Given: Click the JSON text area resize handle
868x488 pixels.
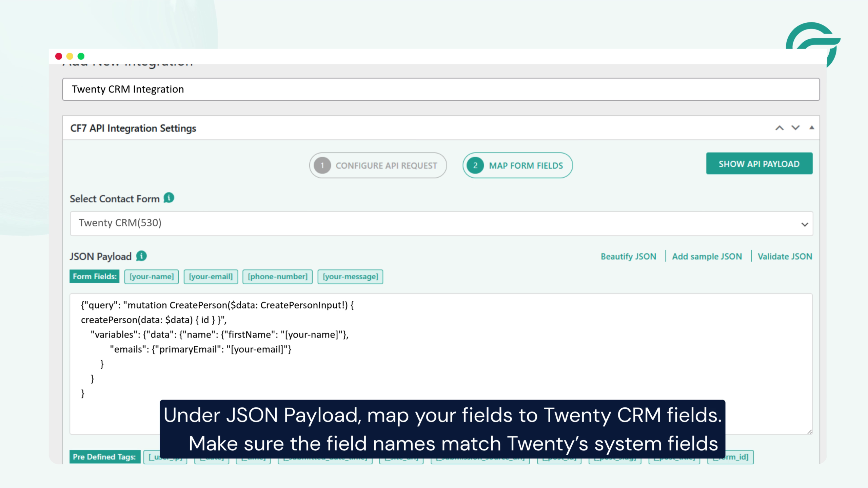Looking at the screenshot, I should 809,431.
